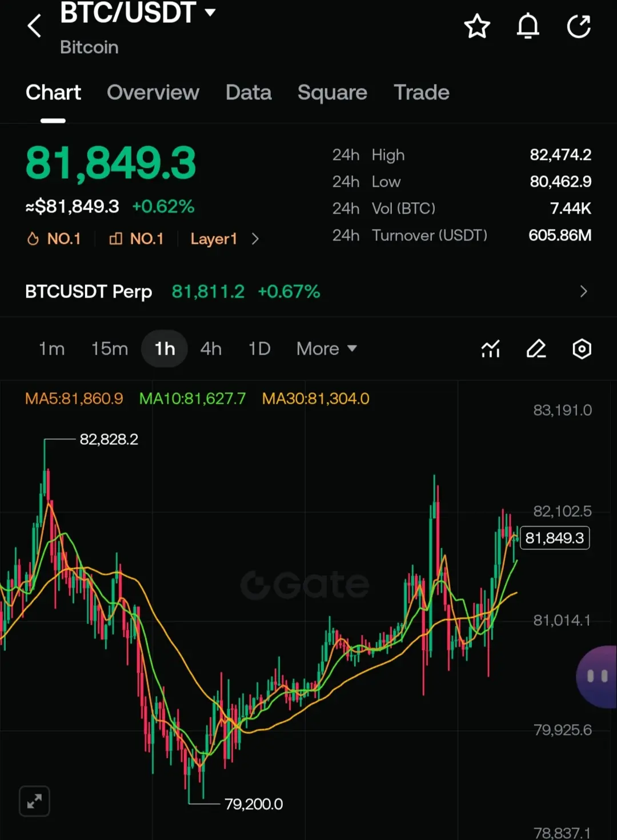Tap the 83,191.0 price axis label
The image size is (617, 840).
pos(563,410)
